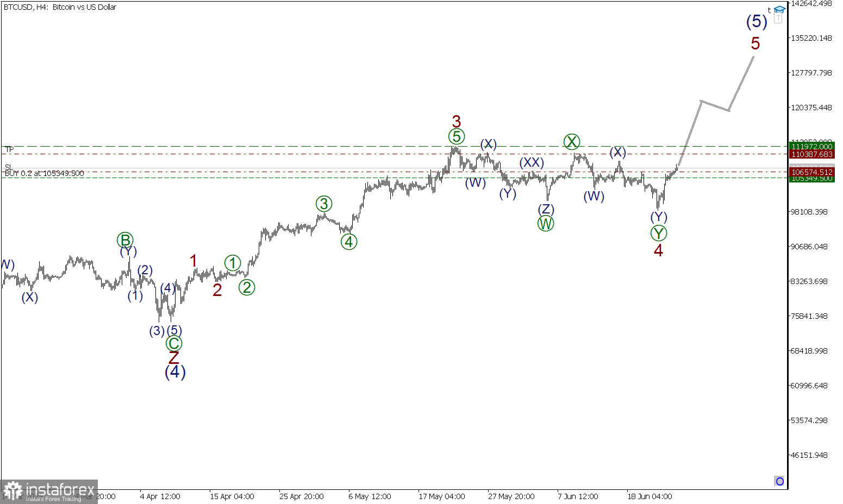Select the TP level label
Viewport: 843px width, 504px height.
coord(9,149)
